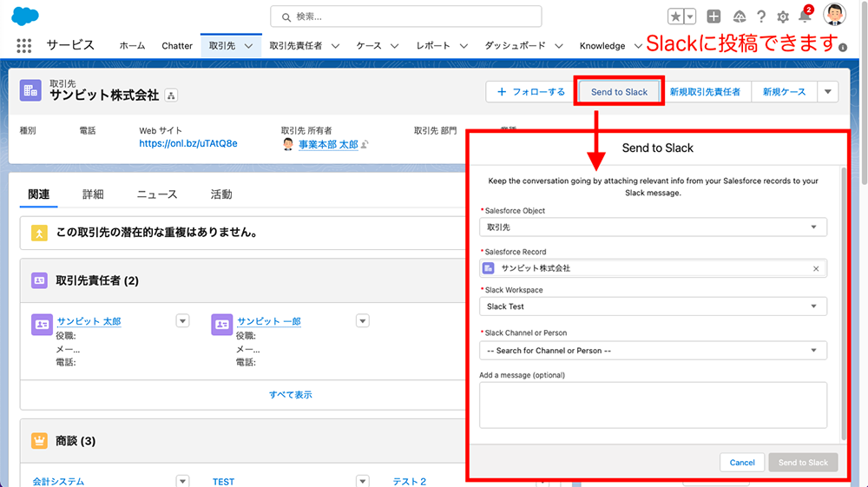
Task: Open the user profile avatar
Action: tap(833, 15)
